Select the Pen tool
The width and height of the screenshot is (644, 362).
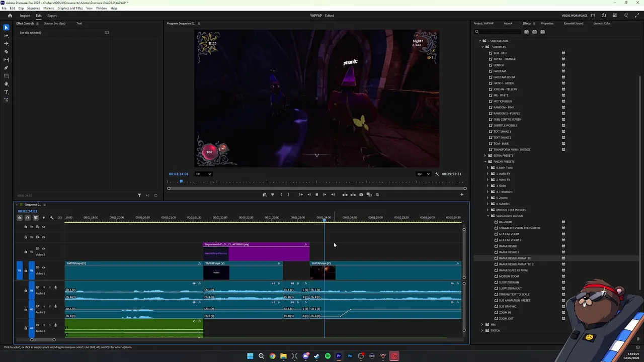(6, 68)
